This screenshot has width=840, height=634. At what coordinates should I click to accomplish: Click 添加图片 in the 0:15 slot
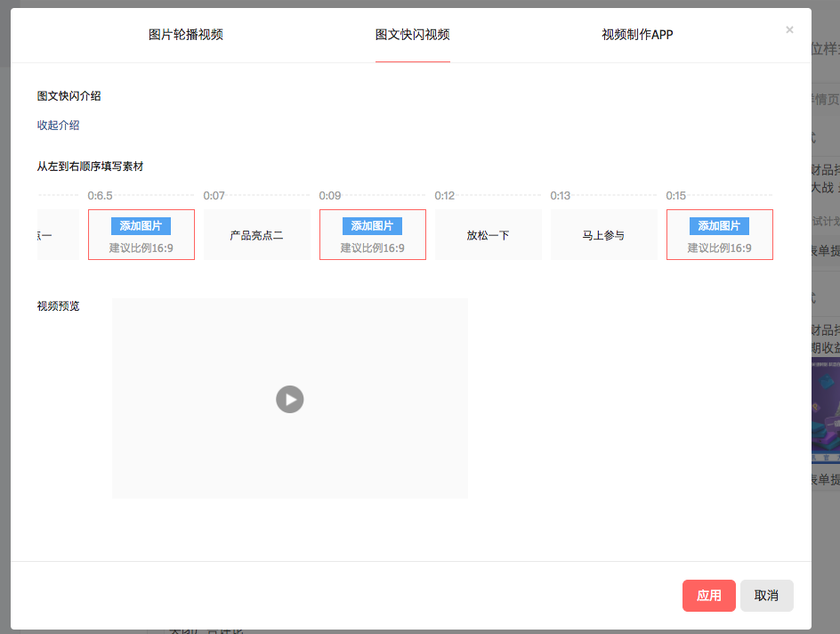(x=719, y=226)
